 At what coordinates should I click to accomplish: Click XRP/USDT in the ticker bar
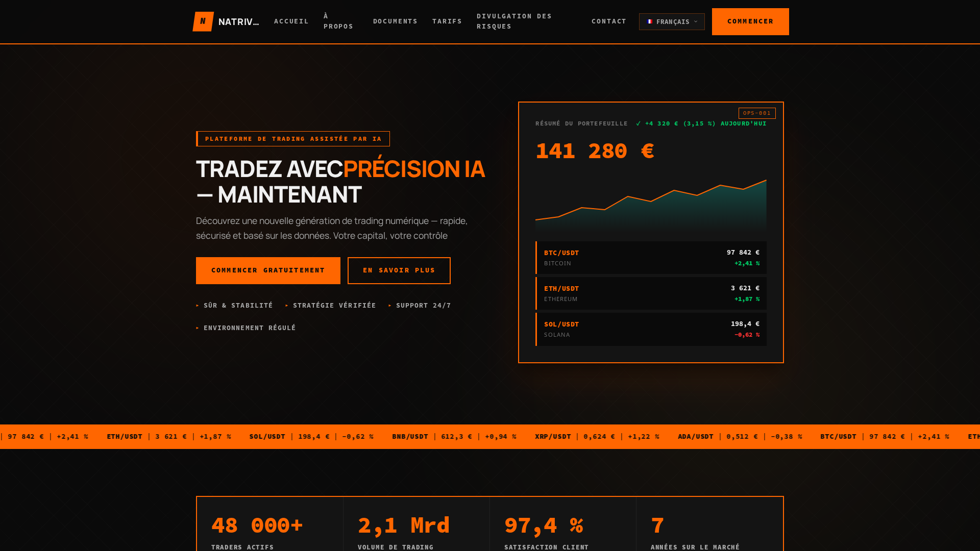(553, 437)
